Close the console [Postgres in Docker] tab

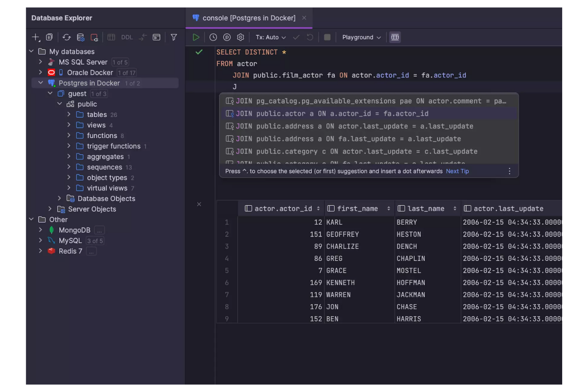[304, 18]
